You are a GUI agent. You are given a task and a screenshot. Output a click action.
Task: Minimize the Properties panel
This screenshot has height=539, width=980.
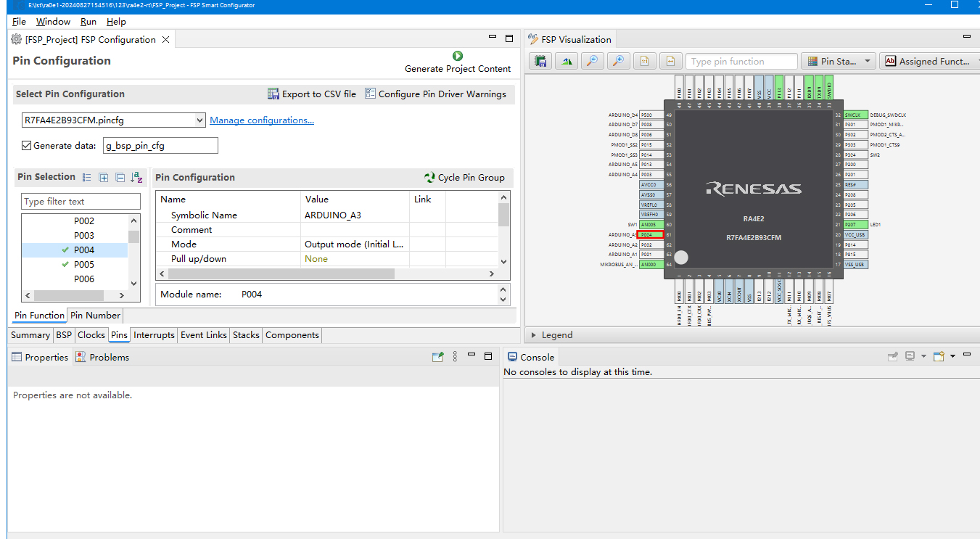click(472, 355)
